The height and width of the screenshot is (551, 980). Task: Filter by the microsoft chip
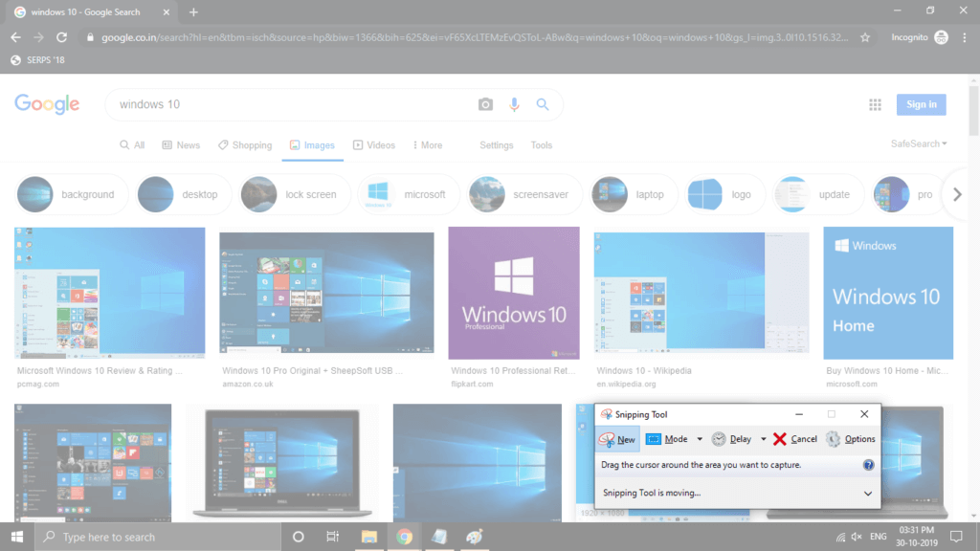tap(408, 194)
